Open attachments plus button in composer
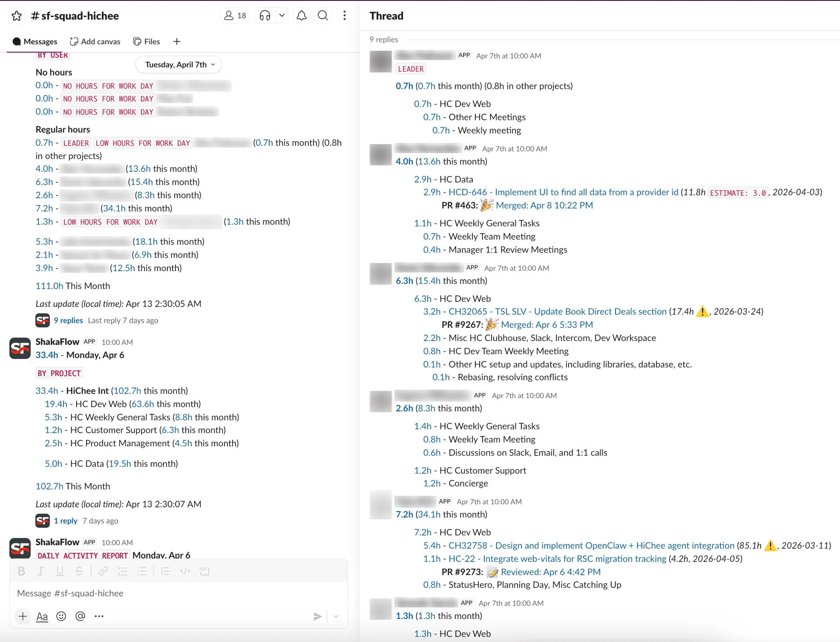The image size is (840, 642). point(23,616)
